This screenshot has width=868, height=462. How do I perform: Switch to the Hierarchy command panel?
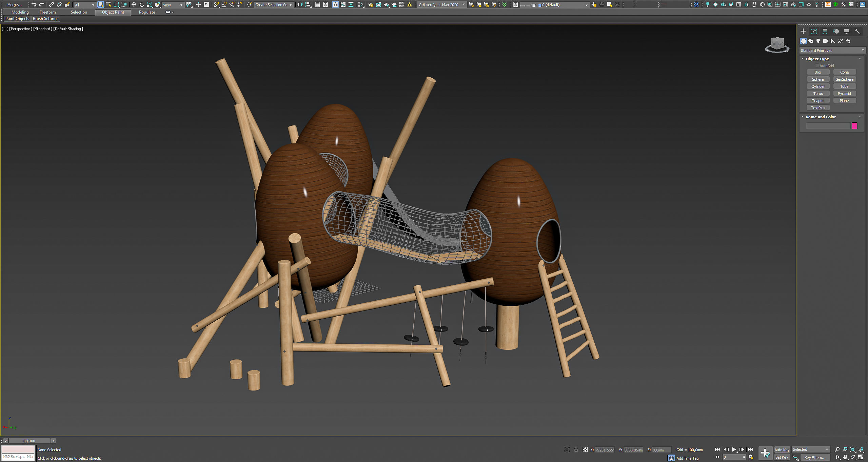tap(825, 31)
